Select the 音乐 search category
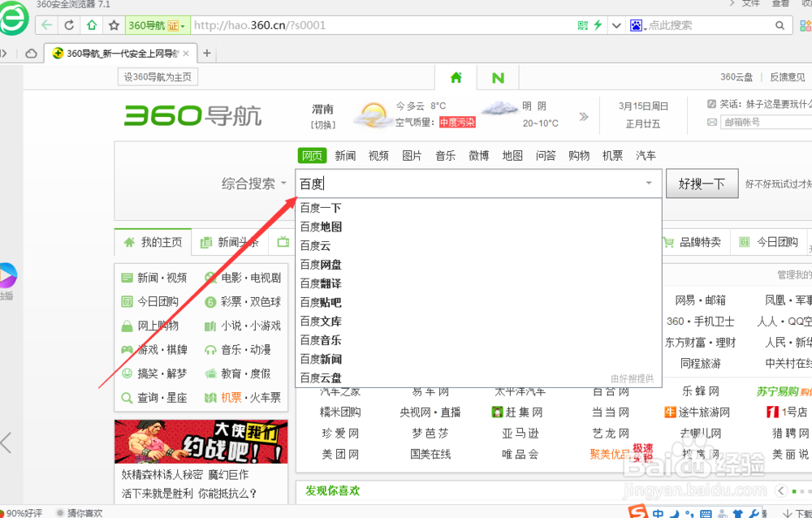Image resolution: width=812 pixels, height=518 pixels. pos(445,155)
